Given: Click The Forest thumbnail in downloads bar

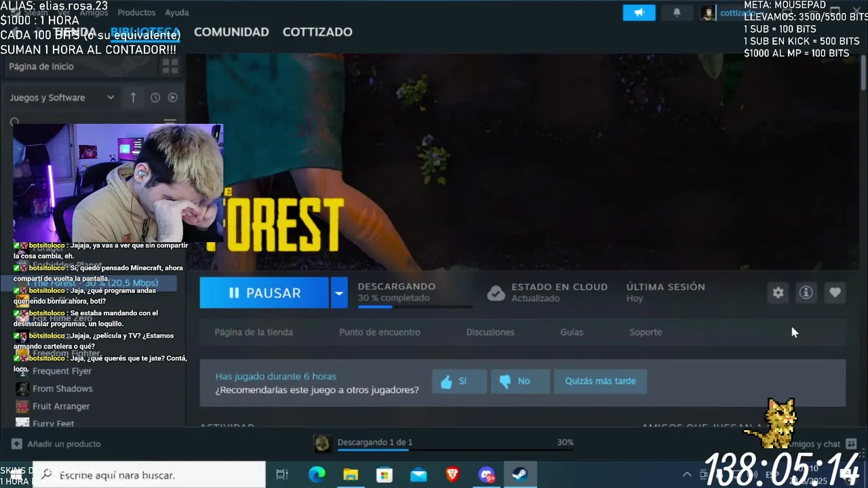Looking at the screenshot, I should pos(323,444).
